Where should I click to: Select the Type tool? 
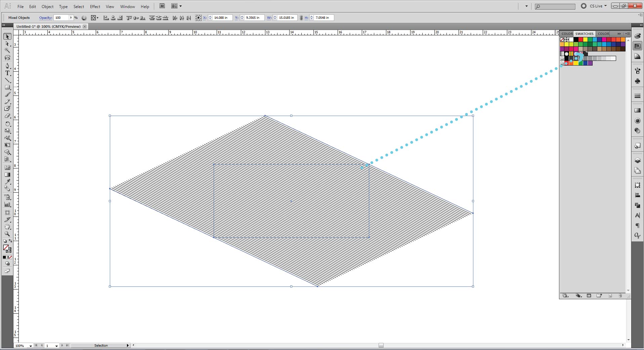pyautogui.click(x=7, y=73)
